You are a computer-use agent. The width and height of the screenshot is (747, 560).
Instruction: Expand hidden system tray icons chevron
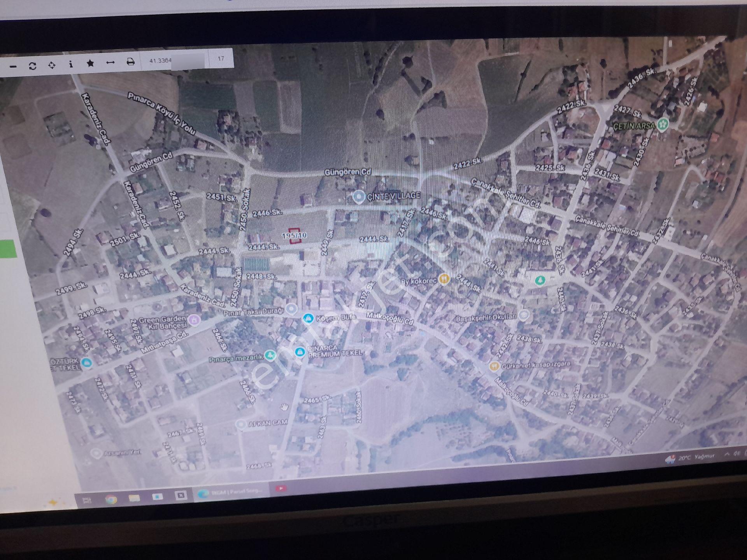pyautogui.click(x=726, y=454)
